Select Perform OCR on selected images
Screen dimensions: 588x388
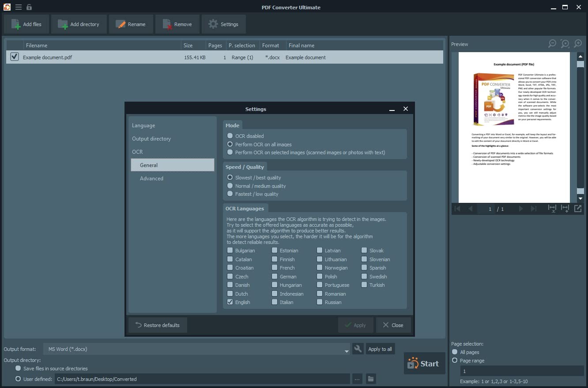coord(230,152)
